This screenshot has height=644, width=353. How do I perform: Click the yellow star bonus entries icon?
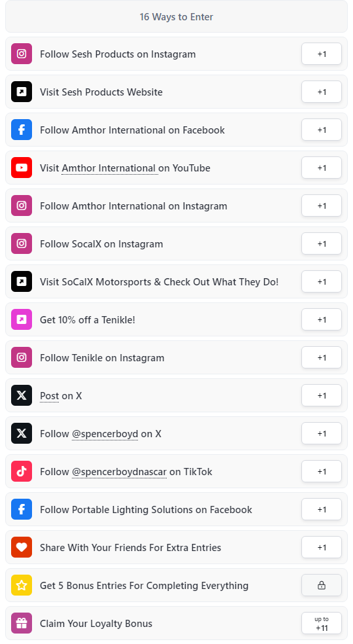tap(22, 585)
